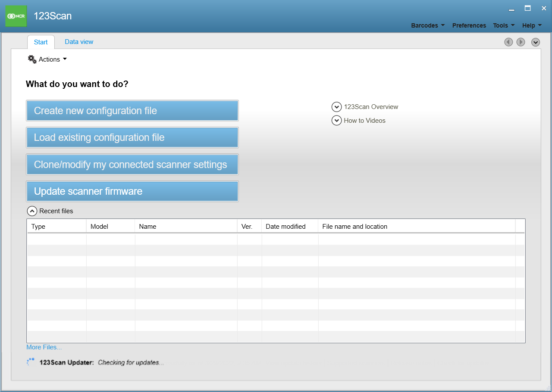Sort recent files by Date modified column
The image size is (552, 392).
click(x=290, y=227)
